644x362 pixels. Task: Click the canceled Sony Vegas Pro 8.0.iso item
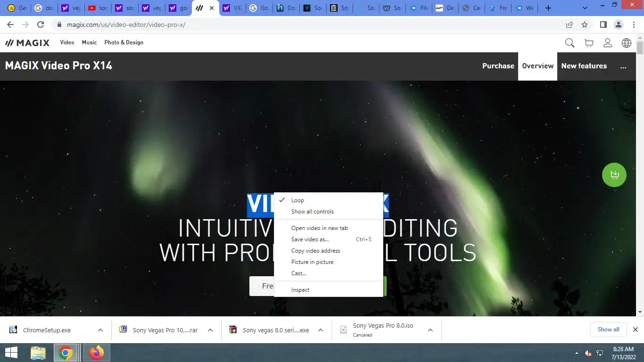coord(383,329)
